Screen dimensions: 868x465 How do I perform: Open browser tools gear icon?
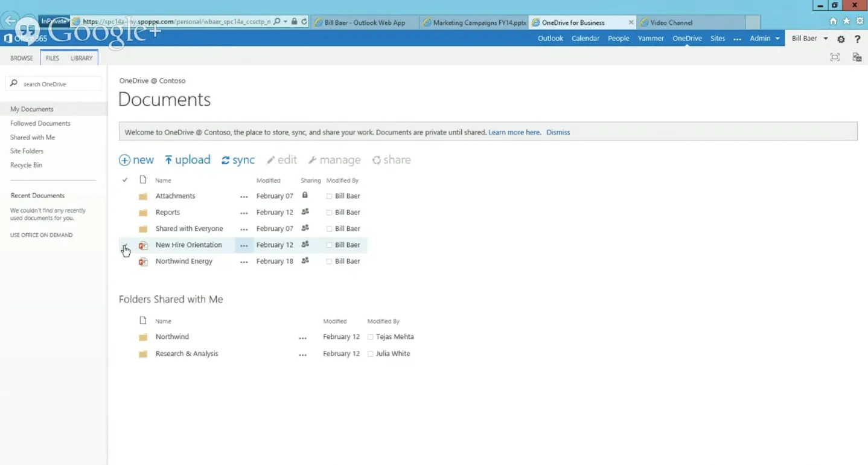point(860,21)
